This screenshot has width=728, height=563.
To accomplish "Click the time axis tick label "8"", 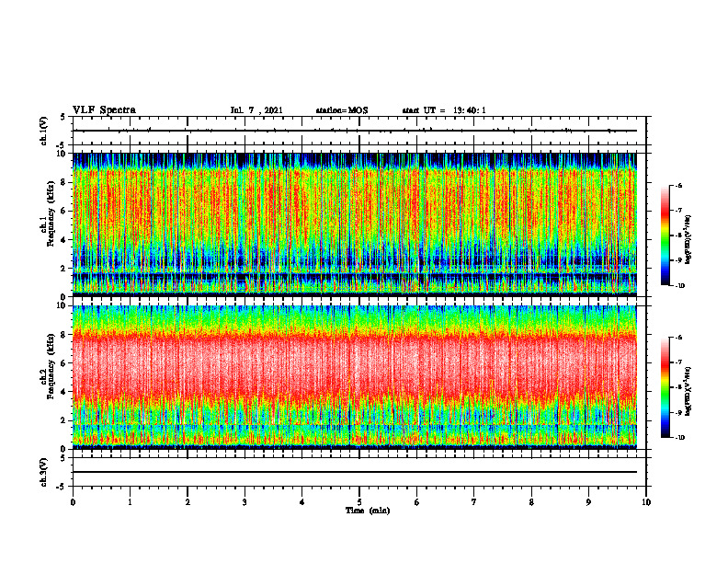I will point(531,502).
